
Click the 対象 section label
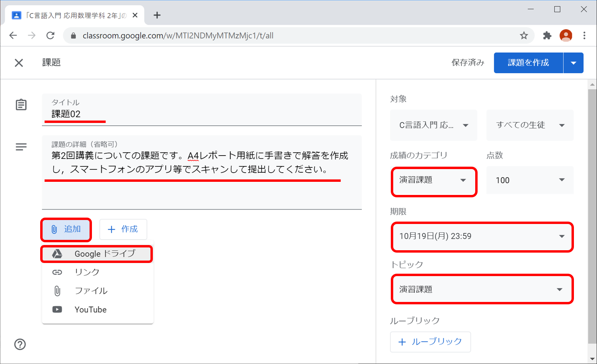[x=398, y=99]
